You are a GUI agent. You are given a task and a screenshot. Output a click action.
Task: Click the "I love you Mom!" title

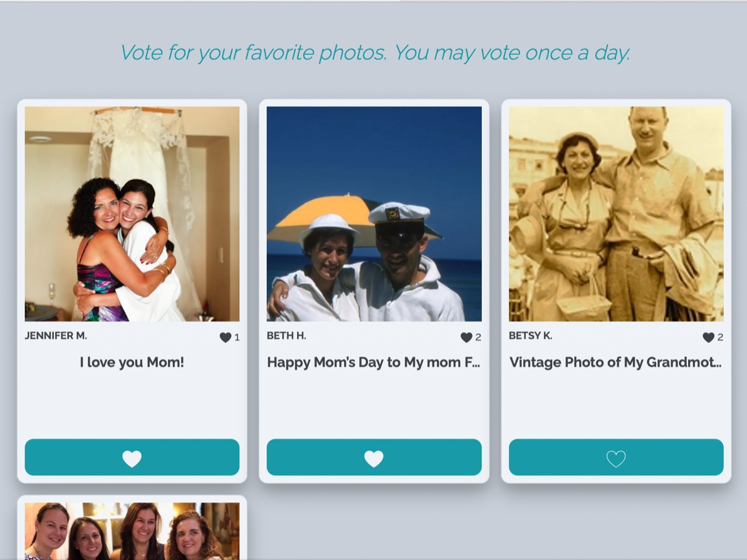pos(132,362)
